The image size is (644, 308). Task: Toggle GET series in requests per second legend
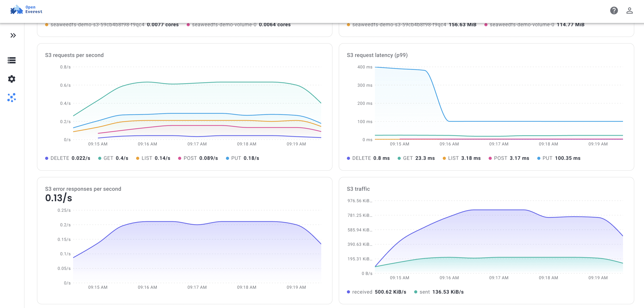(x=113, y=158)
